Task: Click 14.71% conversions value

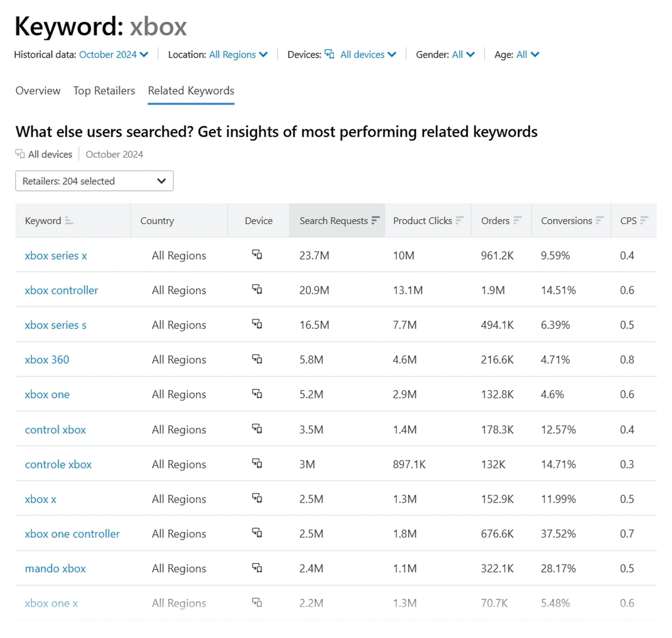Action: click(x=558, y=465)
